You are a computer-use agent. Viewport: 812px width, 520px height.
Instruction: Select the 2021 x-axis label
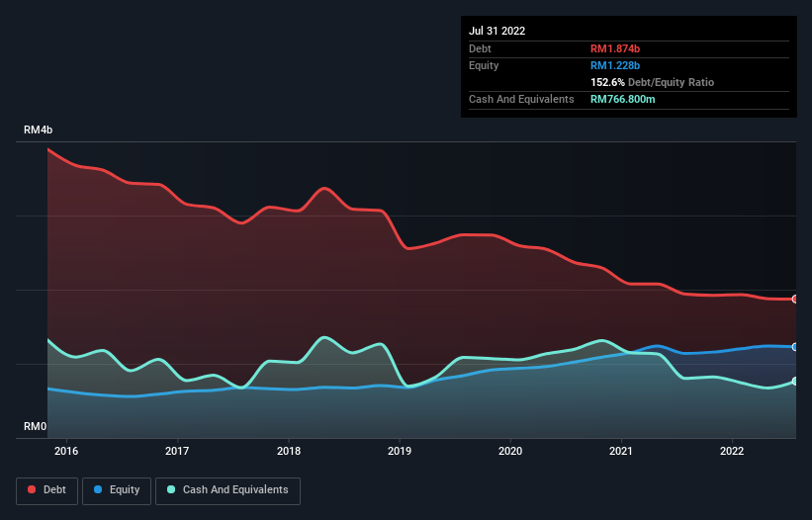(x=621, y=451)
